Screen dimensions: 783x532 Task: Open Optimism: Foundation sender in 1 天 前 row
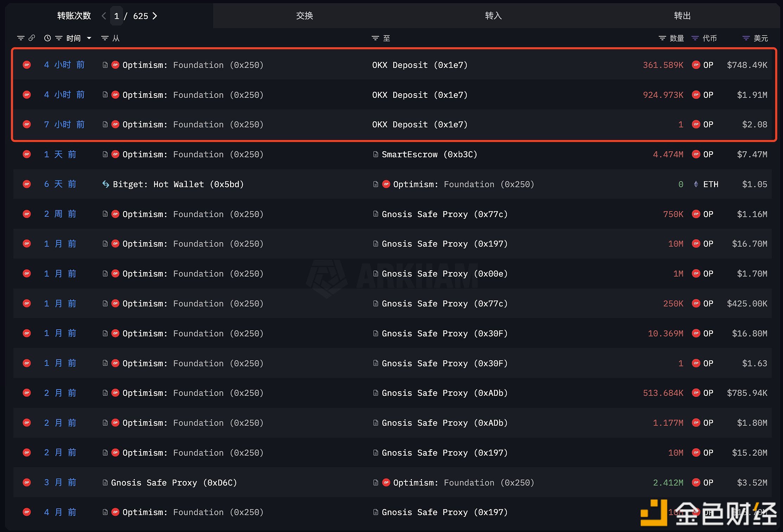tap(193, 154)
